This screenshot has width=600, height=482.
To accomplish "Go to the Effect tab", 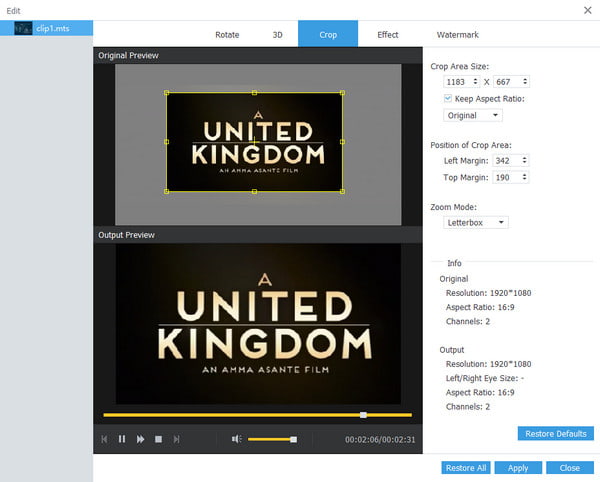I will pyautogui.click(x=388, y=35).
